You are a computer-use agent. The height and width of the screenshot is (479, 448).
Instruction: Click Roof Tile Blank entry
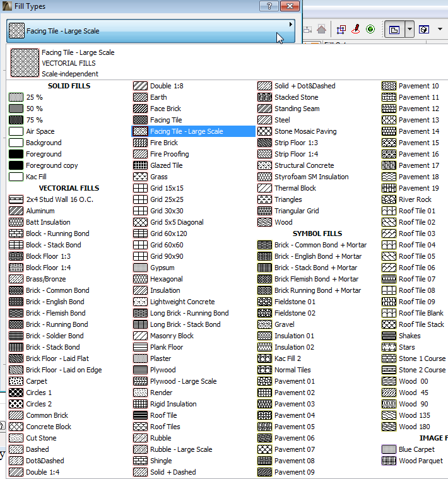coord(421,313)
